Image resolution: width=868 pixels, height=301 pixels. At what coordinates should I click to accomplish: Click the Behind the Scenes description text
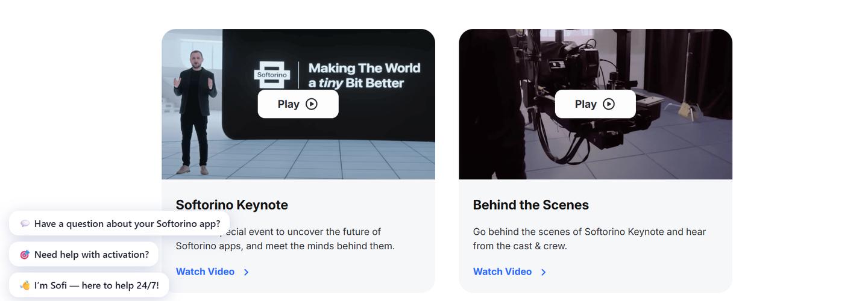click(589, 238)
